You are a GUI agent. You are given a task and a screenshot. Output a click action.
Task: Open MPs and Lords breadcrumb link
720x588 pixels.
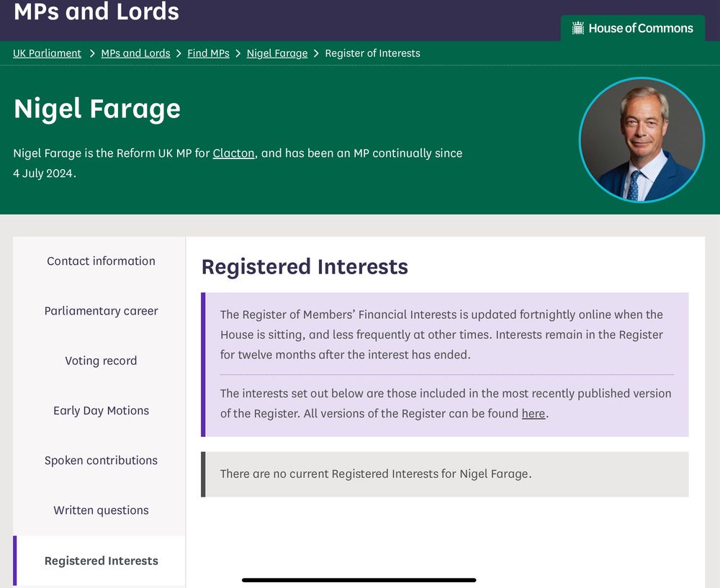[x=135, y=53]
